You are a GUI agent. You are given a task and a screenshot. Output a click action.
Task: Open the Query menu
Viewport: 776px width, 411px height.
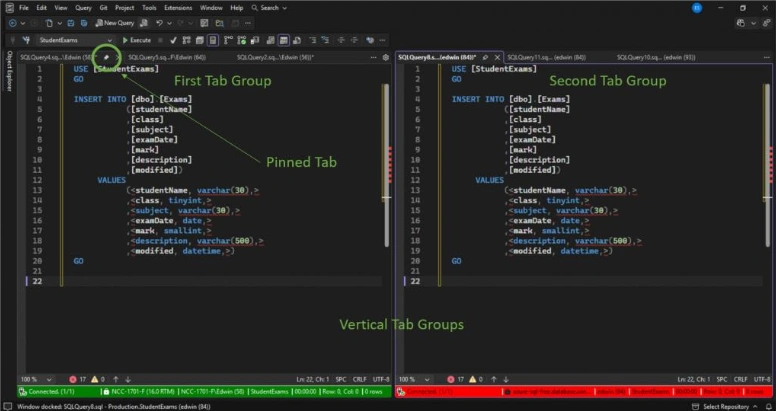coord(83,8)
